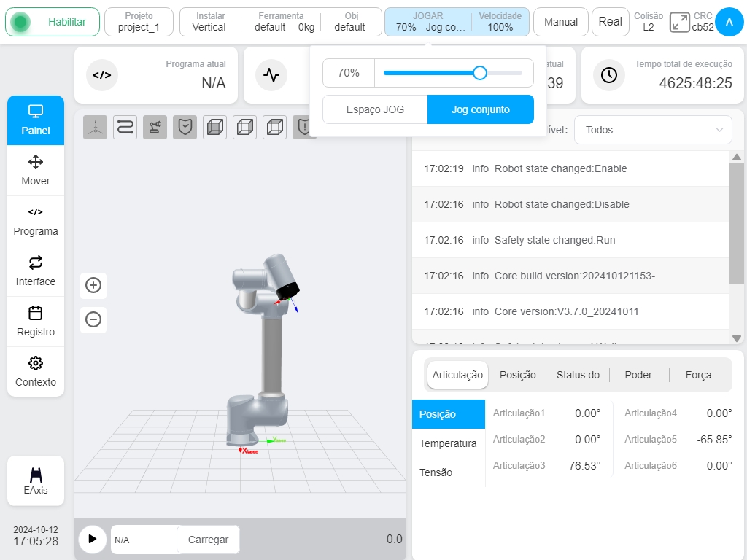Open the Interface page
This screenshot has width=747, height=560.
pyautogui.click(x=36, y=271)
